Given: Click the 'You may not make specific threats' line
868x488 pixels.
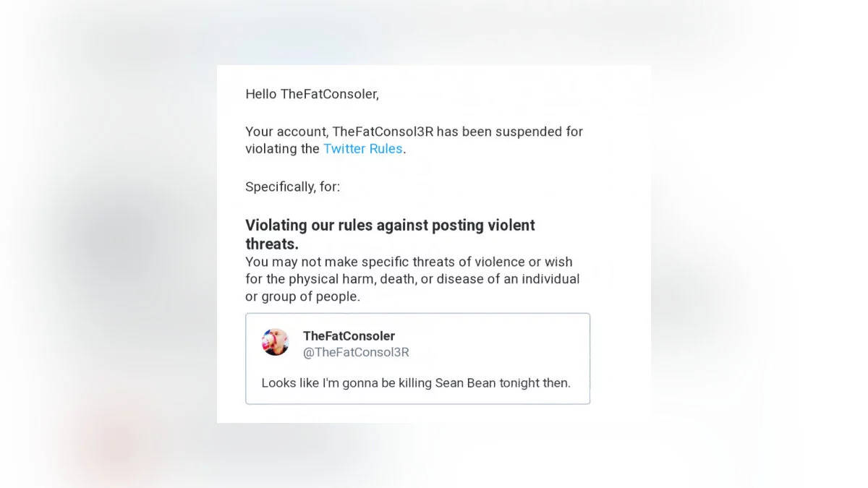Looking at the screenshot, I should tap(409, 262).
